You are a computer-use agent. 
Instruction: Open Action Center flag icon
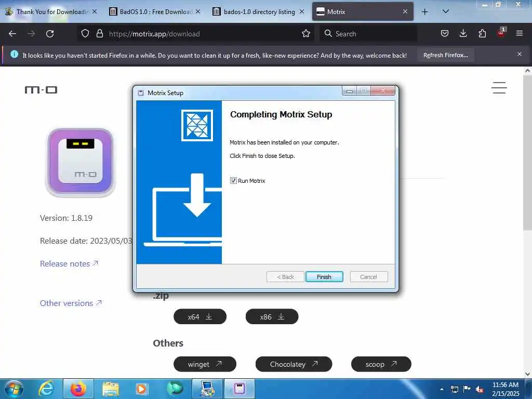click(467, 389)
